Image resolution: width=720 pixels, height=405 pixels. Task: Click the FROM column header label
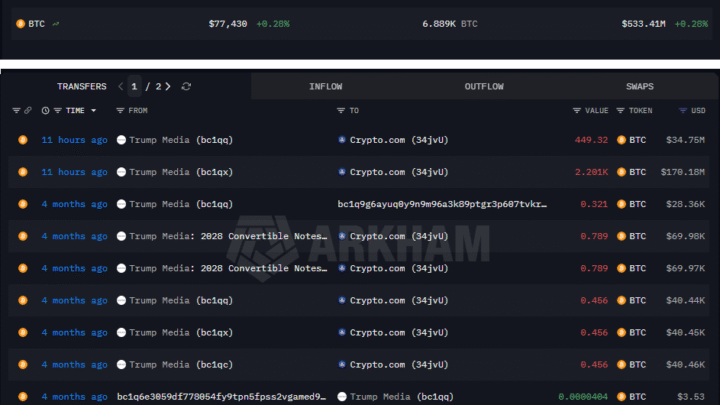(138, 111)
